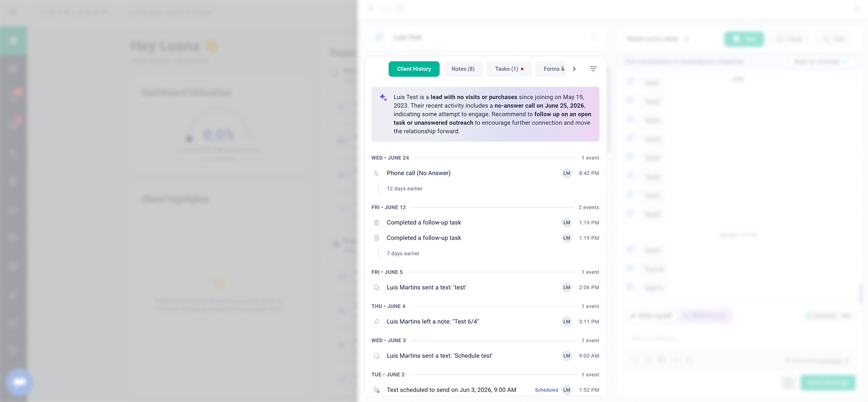This screenshot has width=868, height=402.
Task: Click the 2:06 PM timestamp
Action: click(589, 288)
